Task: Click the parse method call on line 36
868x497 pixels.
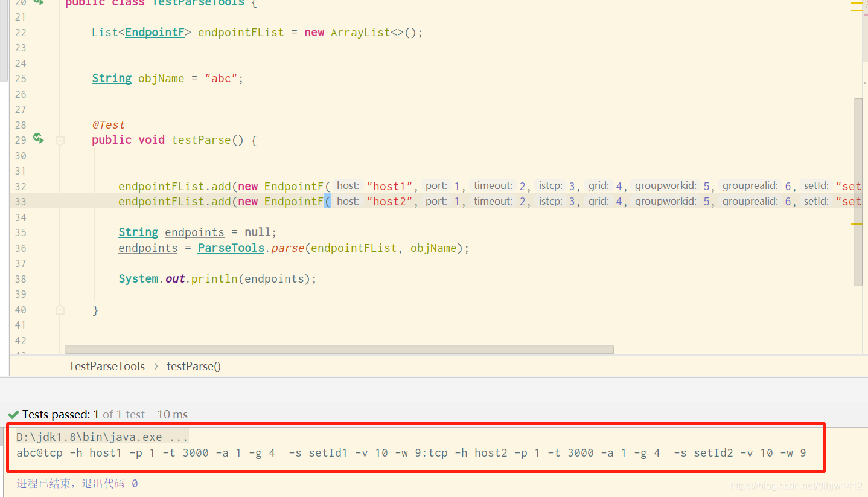Action: pyautogui.click(x=287, y=248)
